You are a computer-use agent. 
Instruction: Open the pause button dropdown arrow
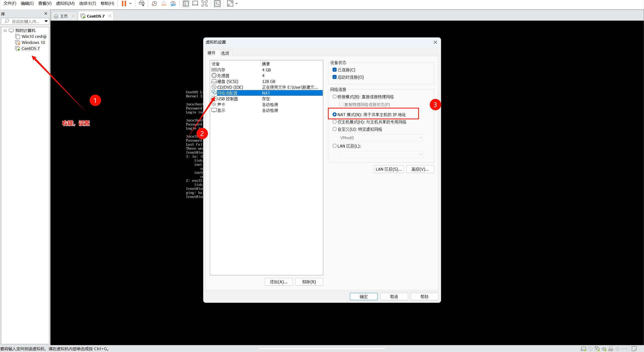pyautogui.click(x=130, y=4)
